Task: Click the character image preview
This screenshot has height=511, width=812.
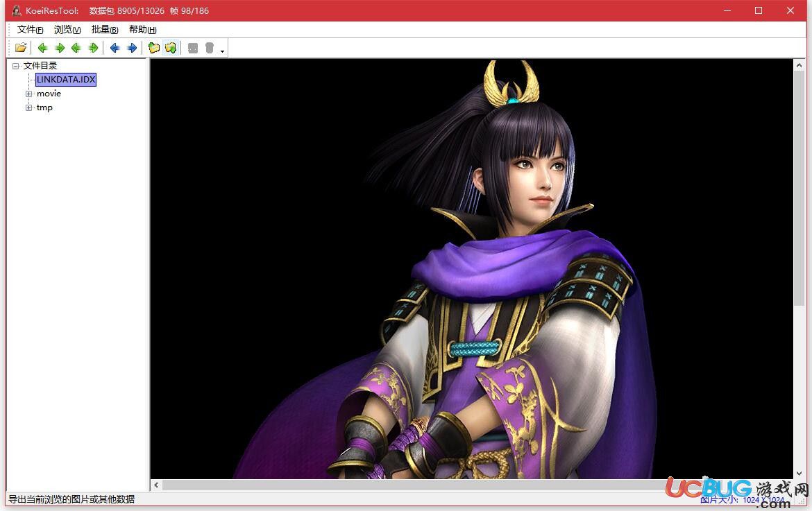Action: (x=471, y=269)
